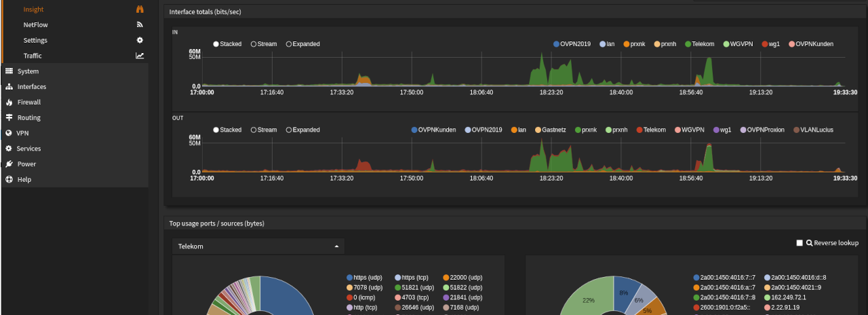Image resolution: width=868 pixels, height=315 pixels.
Task: Toggle prxnk series in IN legend
Action: [x=634, y=44]
